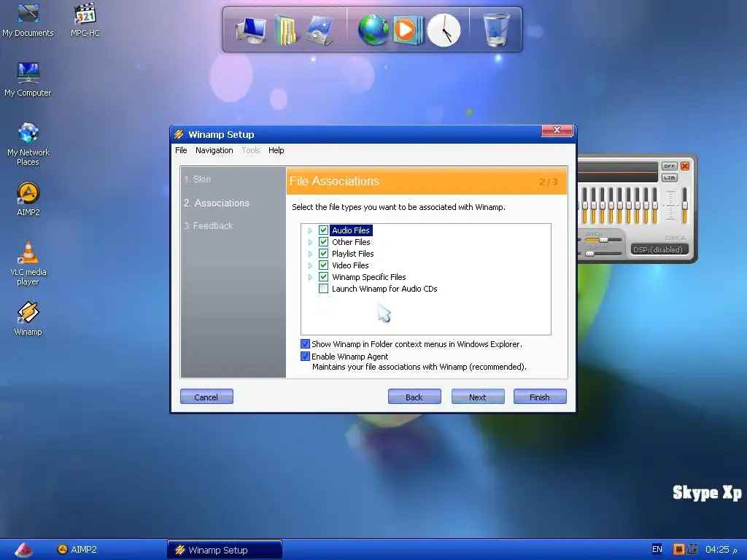Close the AIMP2 equalizer with the red X
The image size is (747, 560).
coord(685,166)
